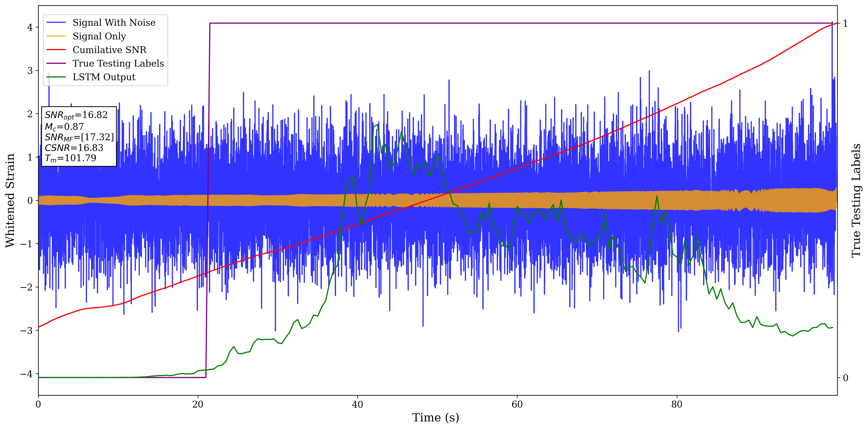This screenshot has width=868, height=429.
Task: Select the Signal With Noise legend text
Action: coord(114,23)
